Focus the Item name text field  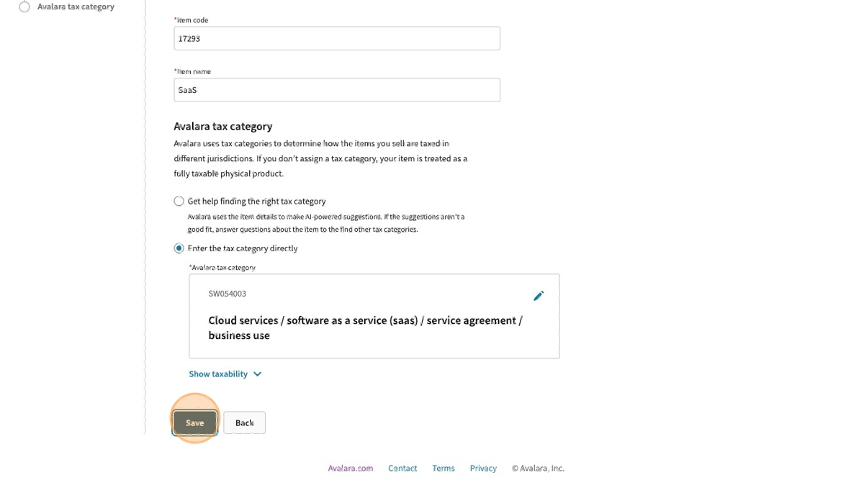click(x=336, y=90)
